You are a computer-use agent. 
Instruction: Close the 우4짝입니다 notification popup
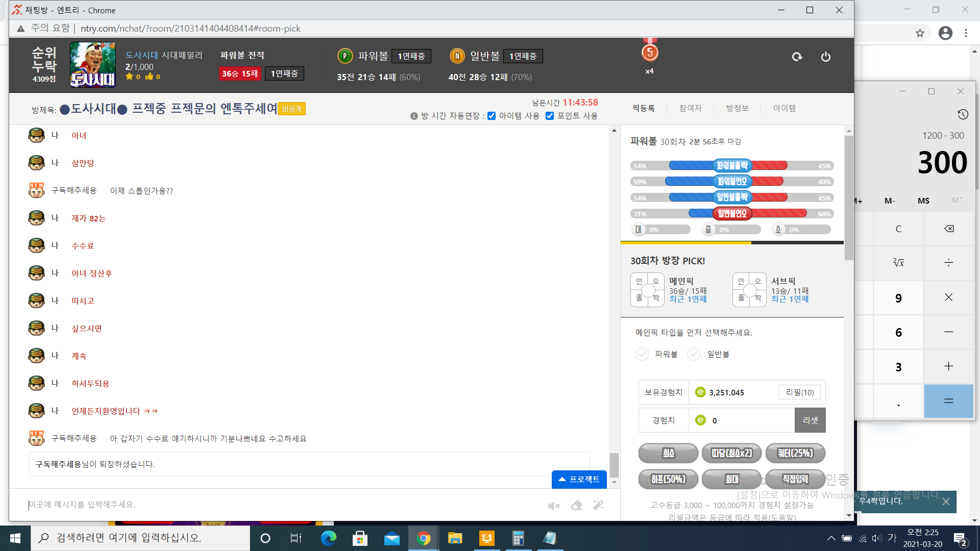(x=946, y=502)
